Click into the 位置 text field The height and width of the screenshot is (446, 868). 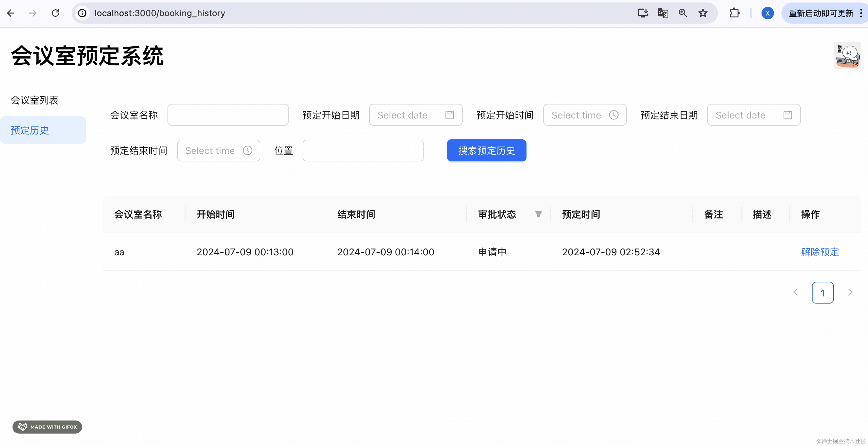(x=363, y=151)
